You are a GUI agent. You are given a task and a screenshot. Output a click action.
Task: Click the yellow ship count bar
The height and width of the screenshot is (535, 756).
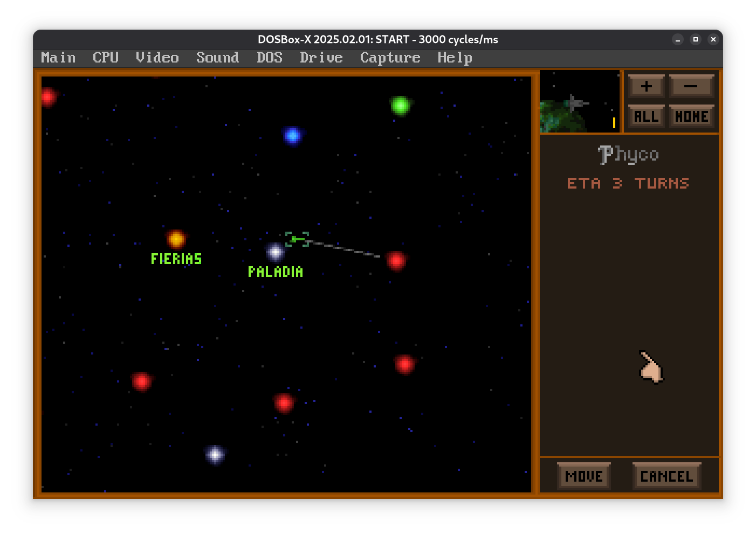click(x=614, y=123)
